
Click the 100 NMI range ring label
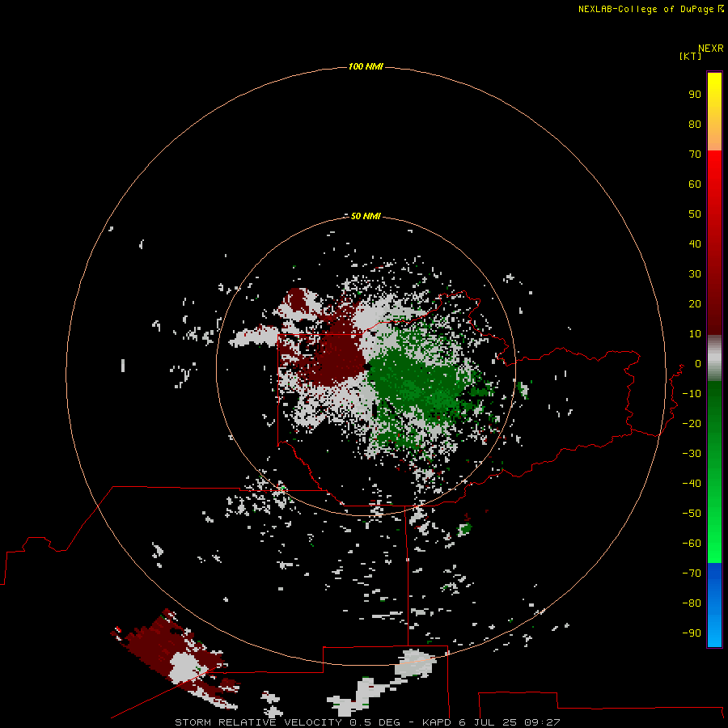click(366, 67)
